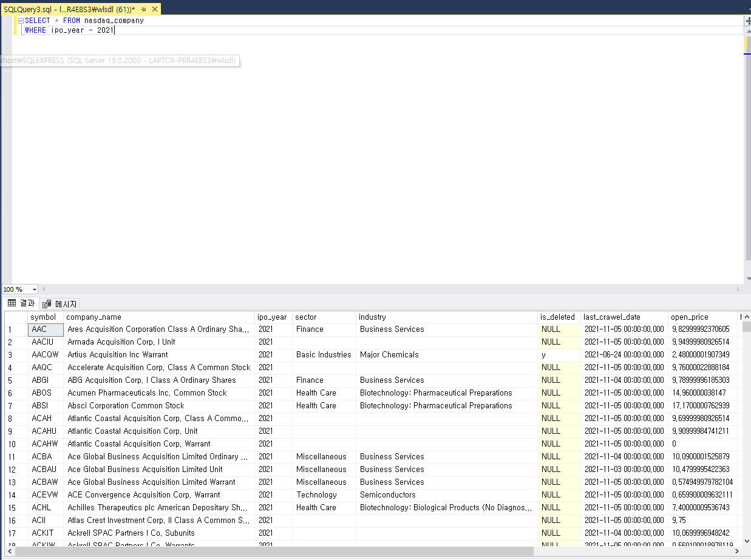
Task: Click the 2021-06-24 last_crawel_date cell
Action: tap(625, 355)
